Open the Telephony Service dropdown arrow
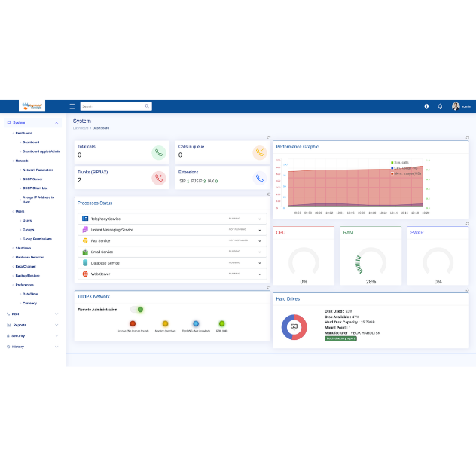Image resolution: width=476 pixels, height=468 pixels. 260,219
